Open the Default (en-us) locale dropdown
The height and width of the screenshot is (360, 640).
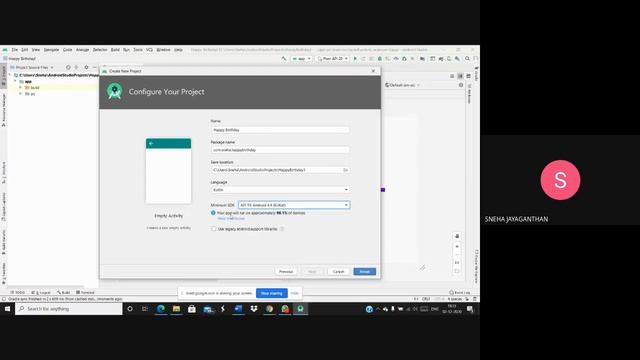point(402,85)
